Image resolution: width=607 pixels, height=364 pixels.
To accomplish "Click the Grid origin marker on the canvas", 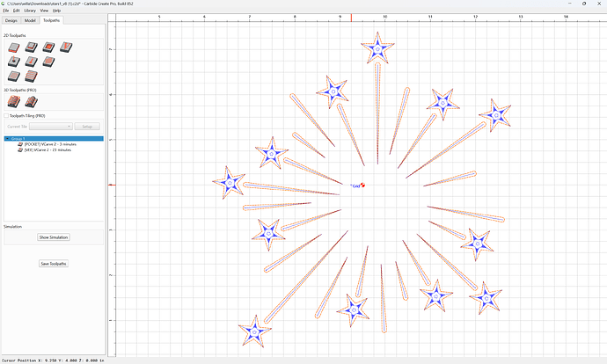I will click(x=362, y=186).
